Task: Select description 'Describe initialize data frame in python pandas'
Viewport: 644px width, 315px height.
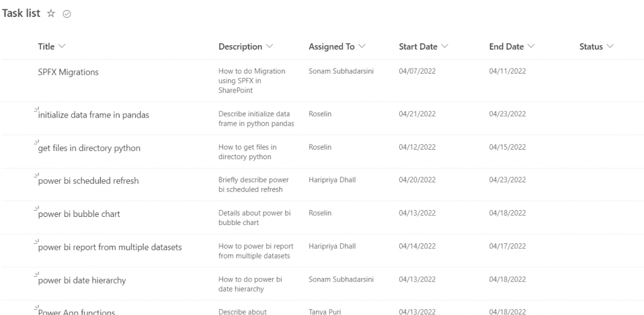Action: [x=257, y=119]
